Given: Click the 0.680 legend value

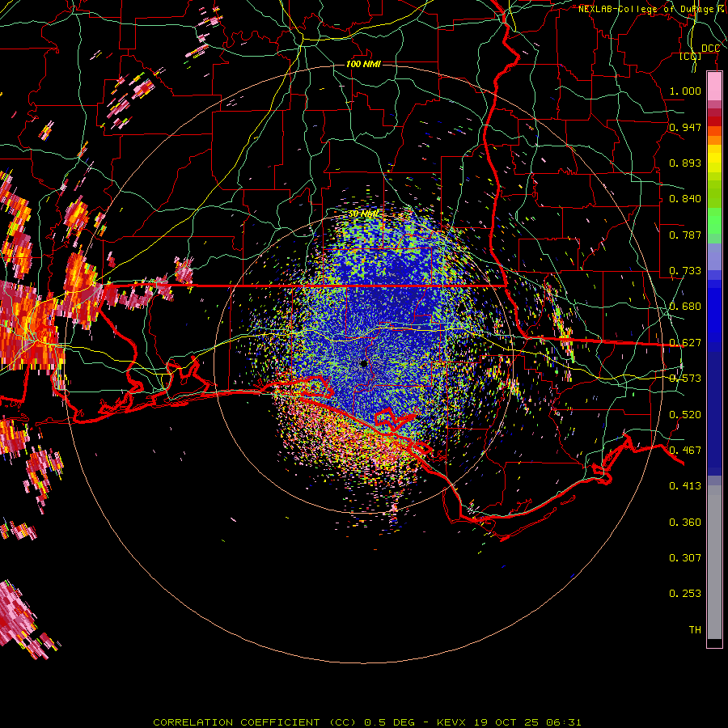Looking at the screenshot, I should pos(685,307).
